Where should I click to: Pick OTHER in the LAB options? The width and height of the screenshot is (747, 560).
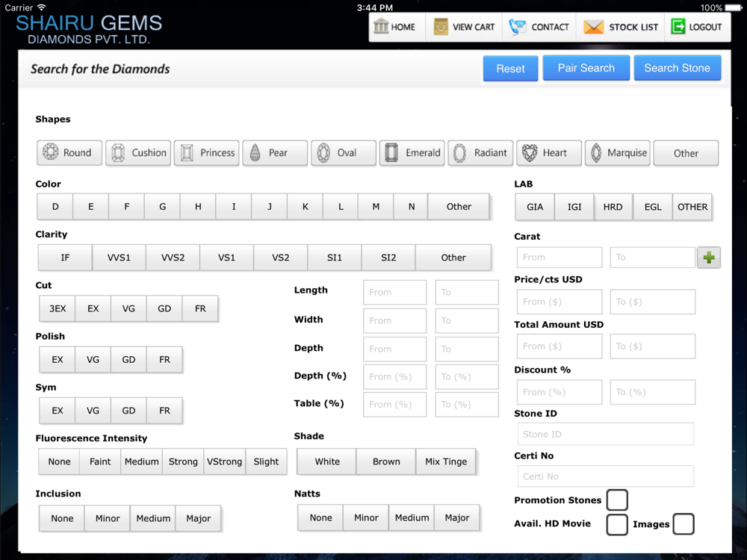click(x=692, y=207)
